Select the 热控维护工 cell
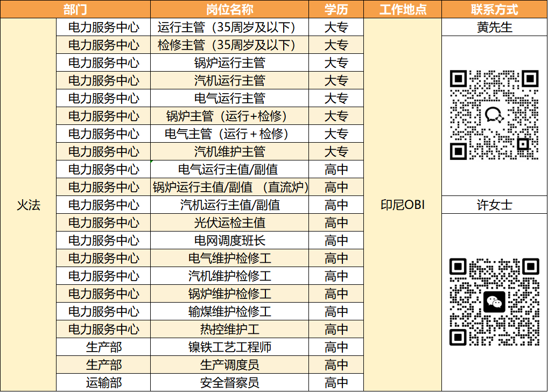The image size is (548, 392). pos(230,330)
